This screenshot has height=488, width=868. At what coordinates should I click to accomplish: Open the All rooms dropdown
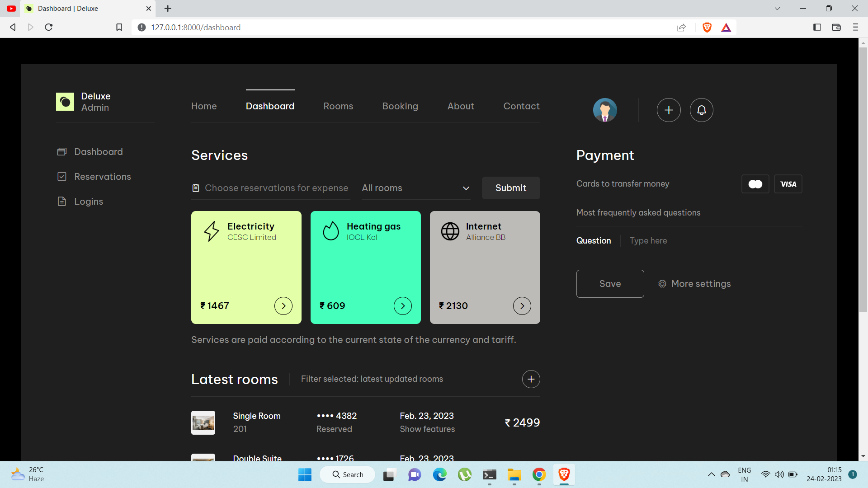[416, 188]
